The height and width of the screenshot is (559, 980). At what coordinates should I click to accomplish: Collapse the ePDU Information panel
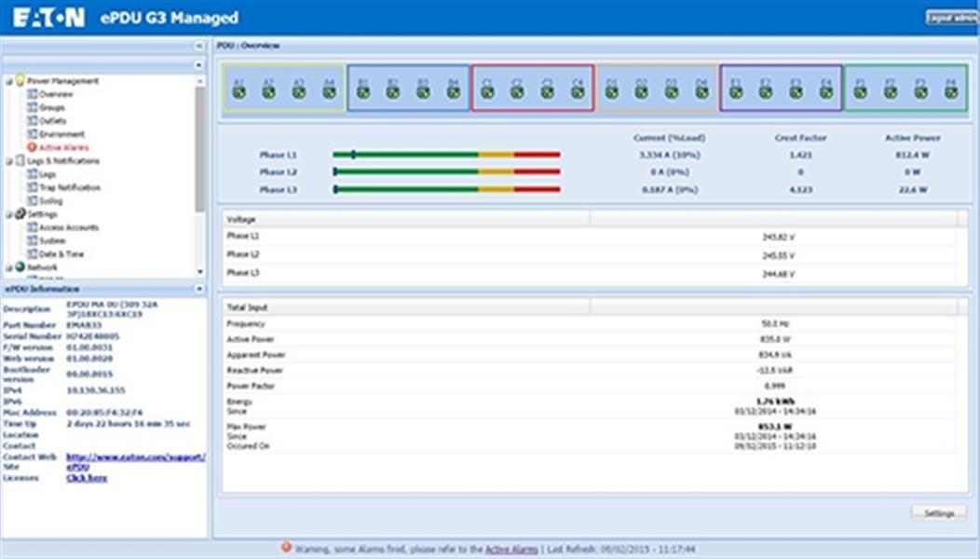click(x=198, y=289)
